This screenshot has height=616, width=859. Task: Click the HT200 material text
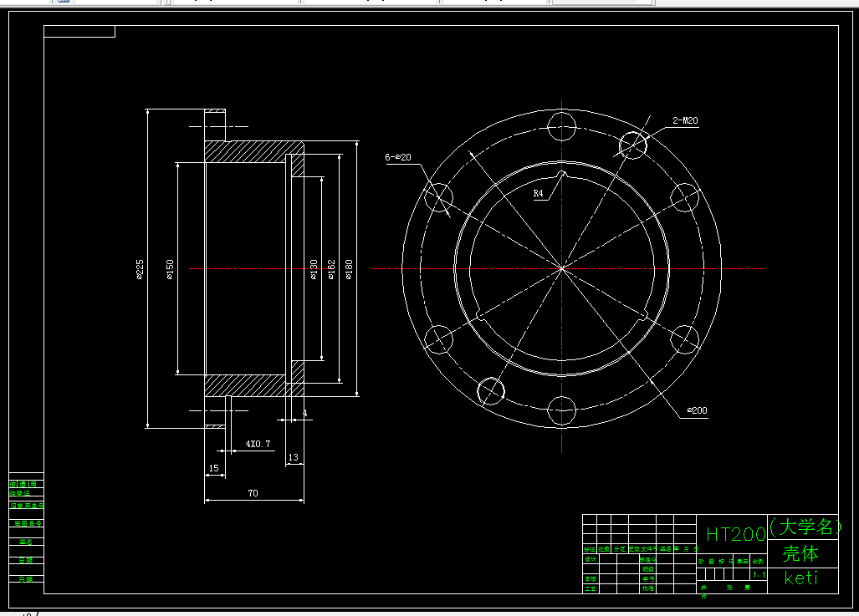click(736, 534)
